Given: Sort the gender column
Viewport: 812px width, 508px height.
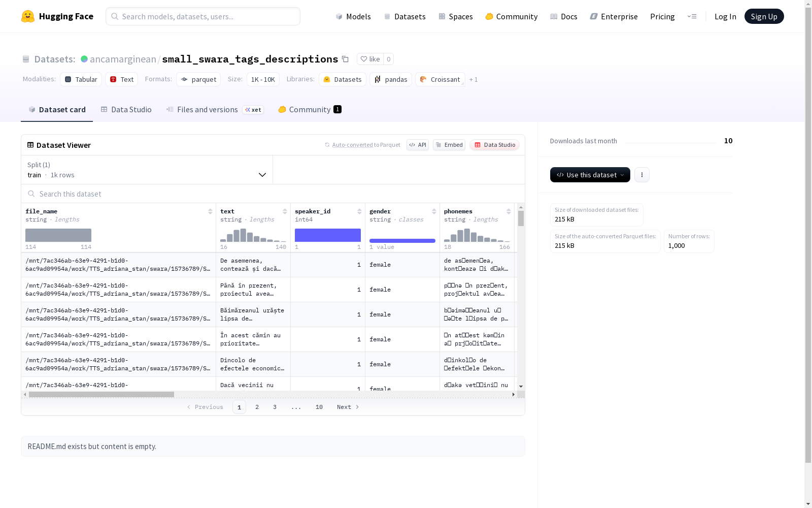Looking at the screenshot, I should click(434, 211).
